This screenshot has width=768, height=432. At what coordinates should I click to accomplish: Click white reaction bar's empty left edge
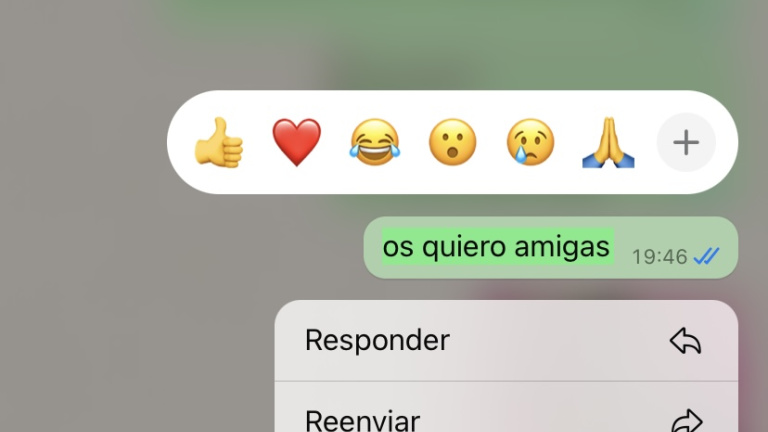(180, 142)
